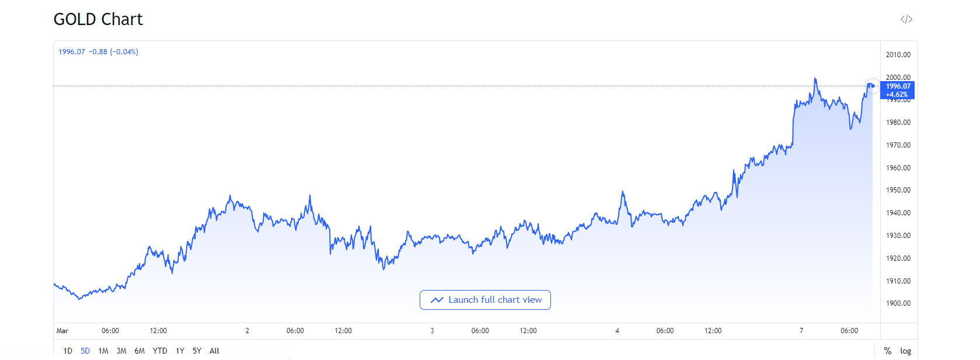Choose the 6M range
The width and height of the screenshot is (980, 360).
click(139, 351)
